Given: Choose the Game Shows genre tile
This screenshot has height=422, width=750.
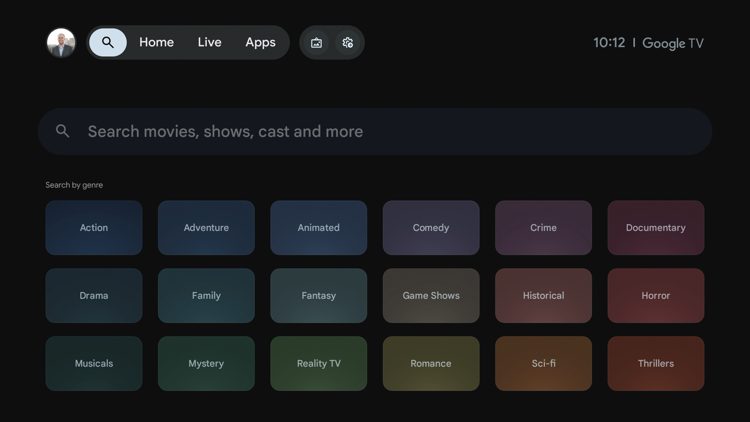Looking at the screenshot, I should (431, 296).
